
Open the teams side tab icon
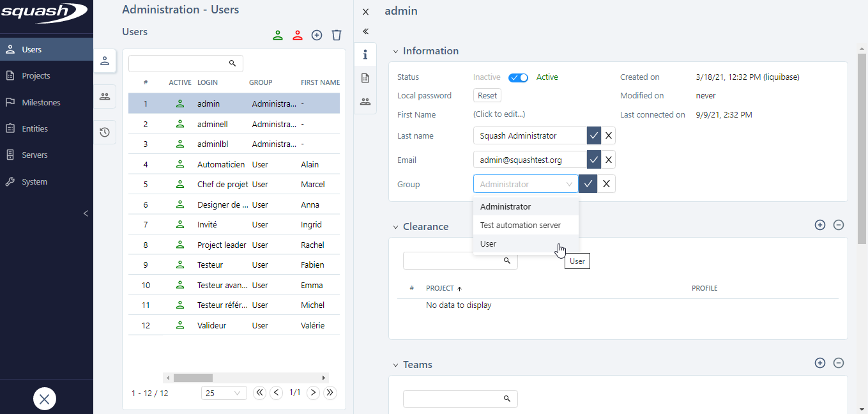click(x=105, y=96)
